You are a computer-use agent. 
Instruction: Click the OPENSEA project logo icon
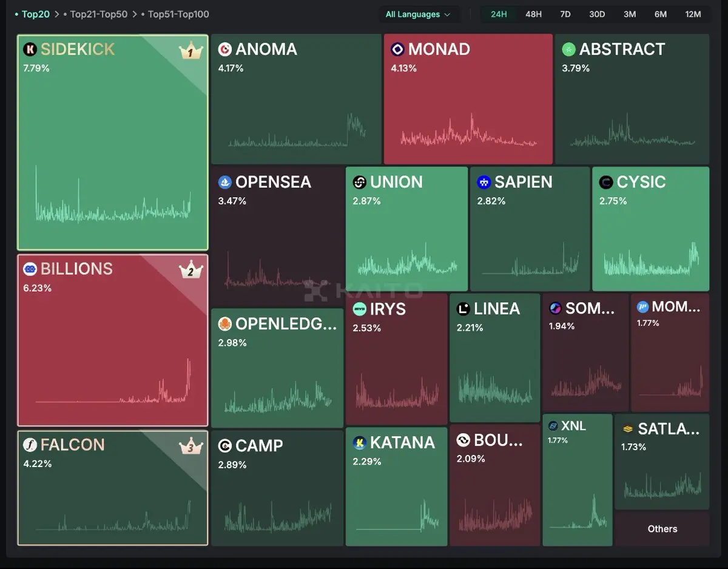224,182
